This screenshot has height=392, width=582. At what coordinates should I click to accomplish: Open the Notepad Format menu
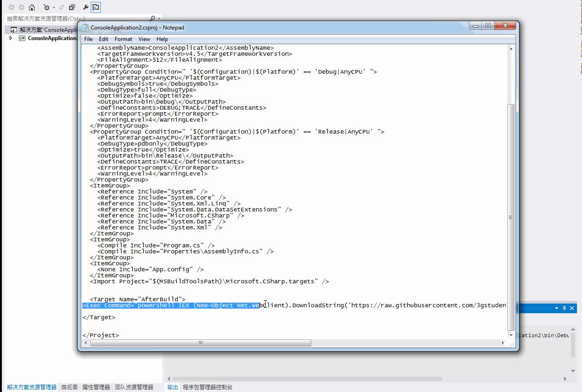[123, 39]
